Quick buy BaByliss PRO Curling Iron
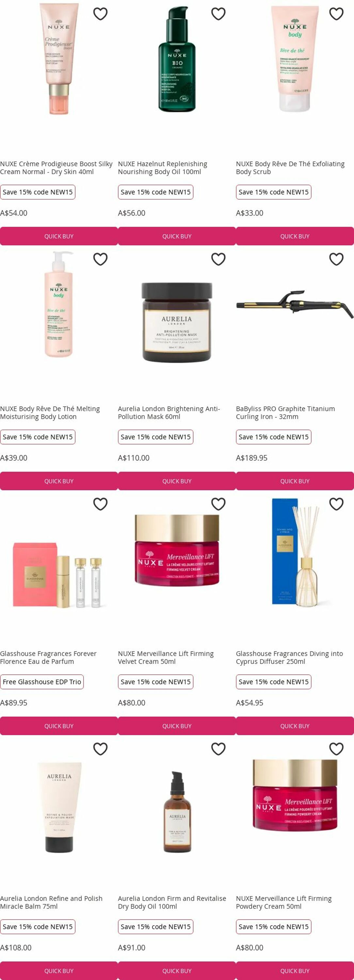The height and width of the screenshot is (980, 354). [295, 481]
